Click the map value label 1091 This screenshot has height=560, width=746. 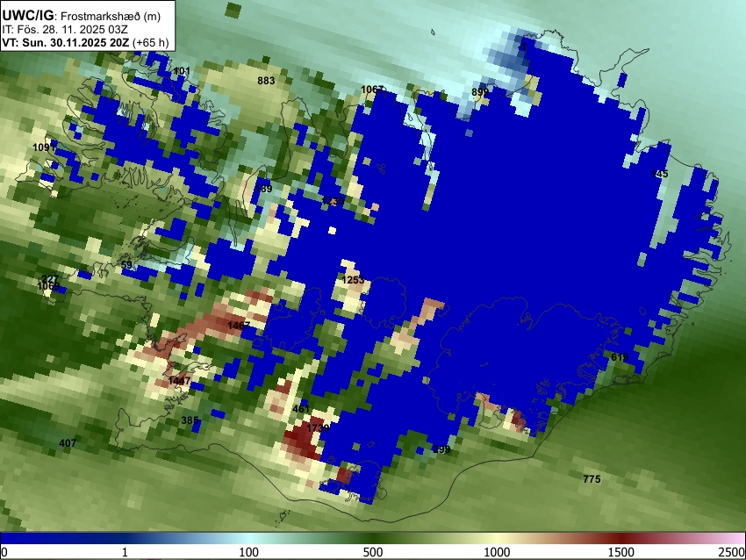44,147
